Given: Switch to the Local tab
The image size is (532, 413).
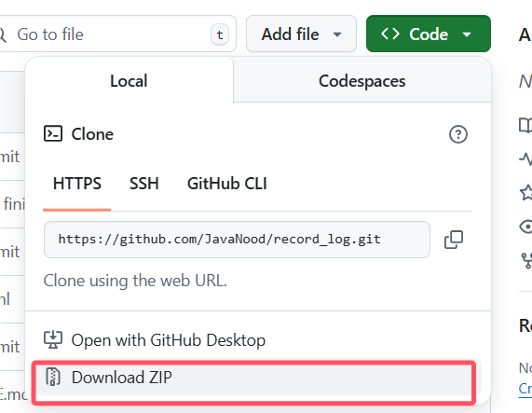Looking at the screenshot, I should tap(129, 81).
